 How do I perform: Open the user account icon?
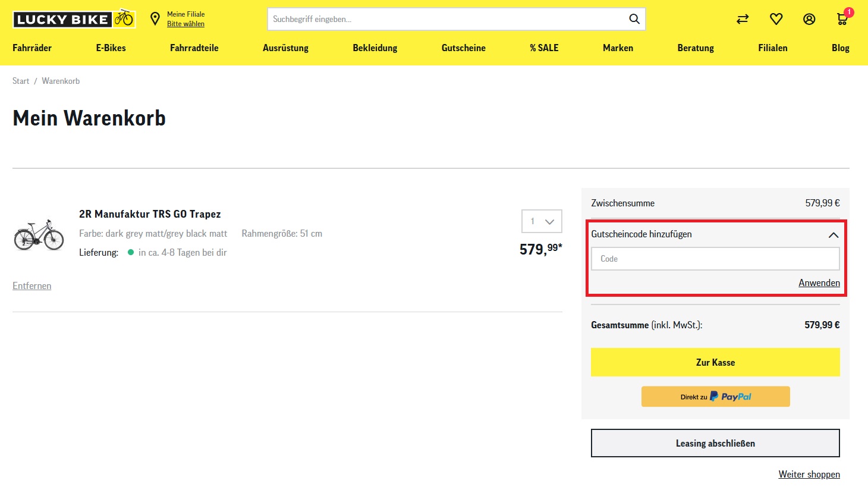pyautogui.click(x=809, y=19)
